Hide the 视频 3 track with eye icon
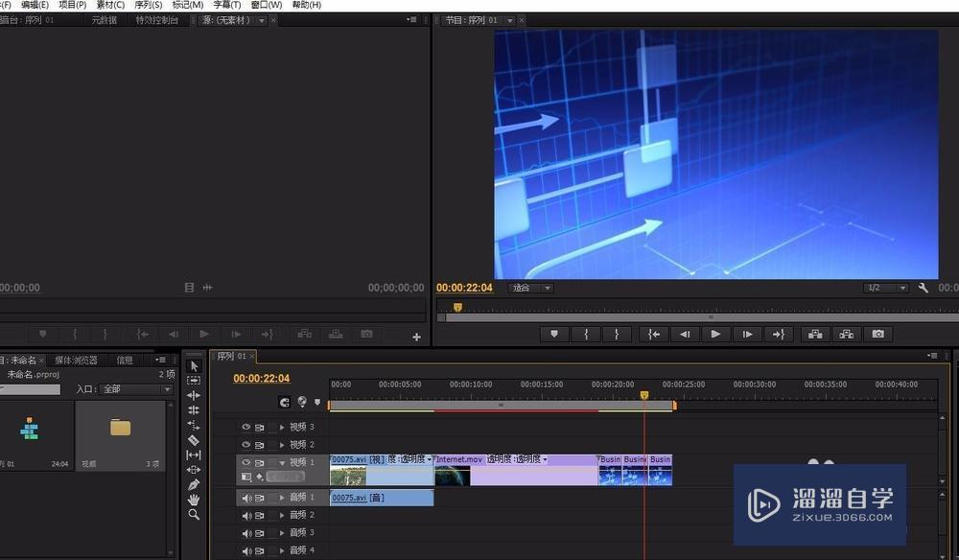 coord(246,427)
